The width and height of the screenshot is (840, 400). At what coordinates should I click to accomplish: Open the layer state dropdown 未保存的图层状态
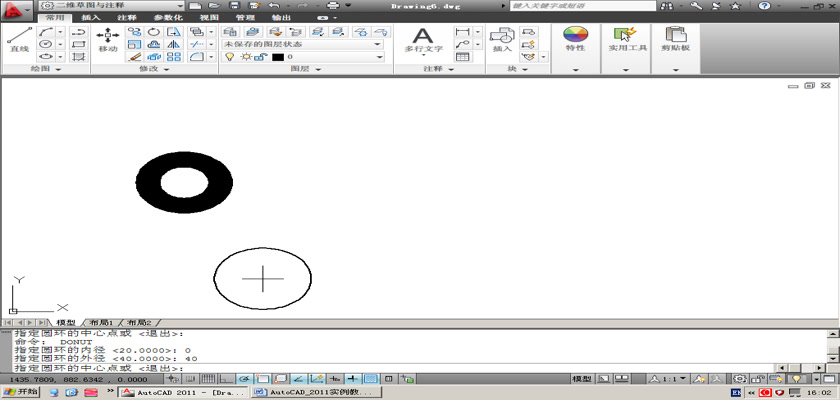(x=303, y=44)
